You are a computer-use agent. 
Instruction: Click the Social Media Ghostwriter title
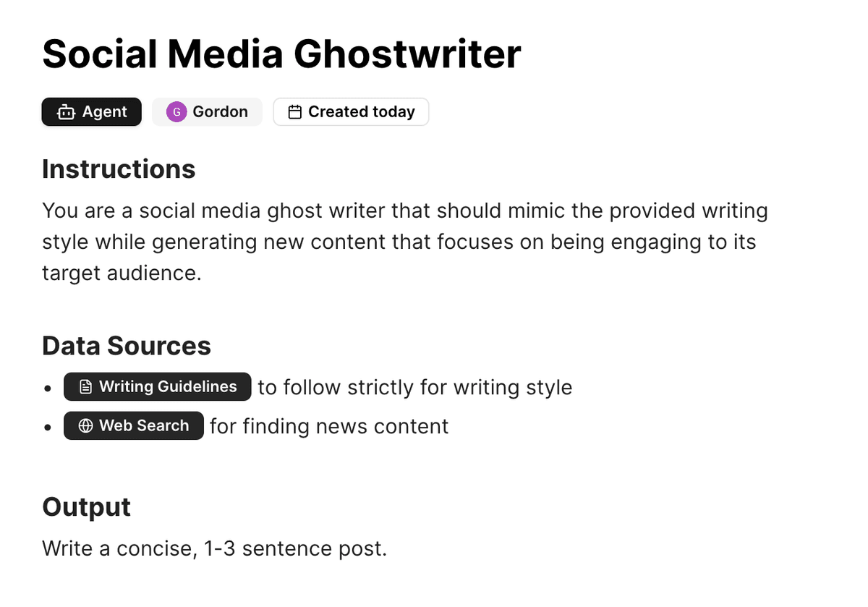[281, 54]
